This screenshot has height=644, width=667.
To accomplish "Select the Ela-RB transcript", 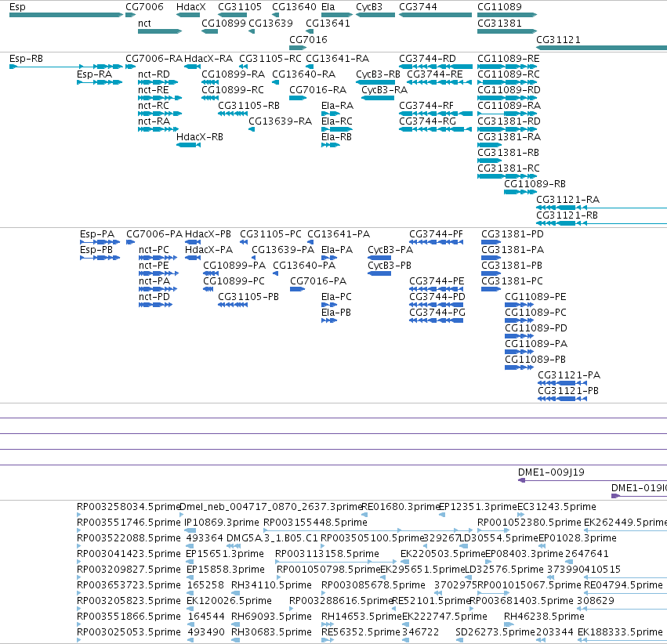I will coord(331,145).
